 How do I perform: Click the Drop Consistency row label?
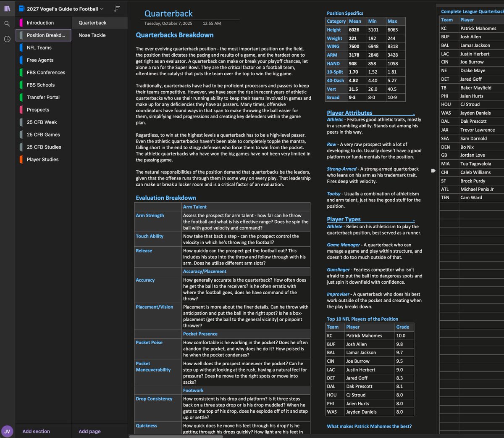(x=154, y=399)
